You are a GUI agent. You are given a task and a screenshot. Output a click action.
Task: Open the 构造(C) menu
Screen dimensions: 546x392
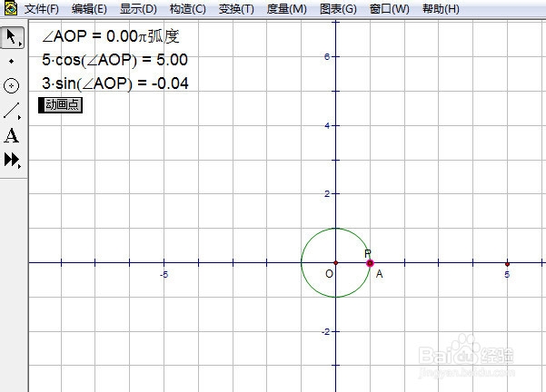(188, 9)
